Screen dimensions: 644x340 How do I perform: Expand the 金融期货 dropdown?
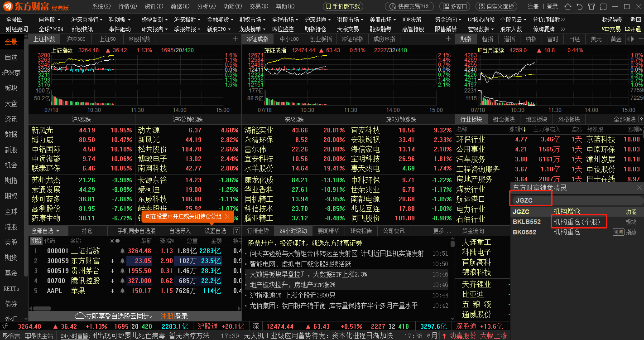(220, 20)
